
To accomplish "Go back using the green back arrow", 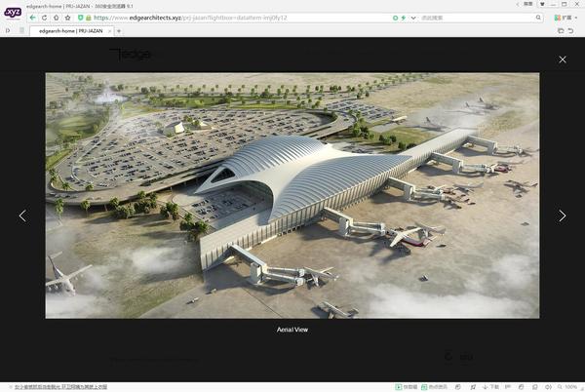I will [33, 18].
